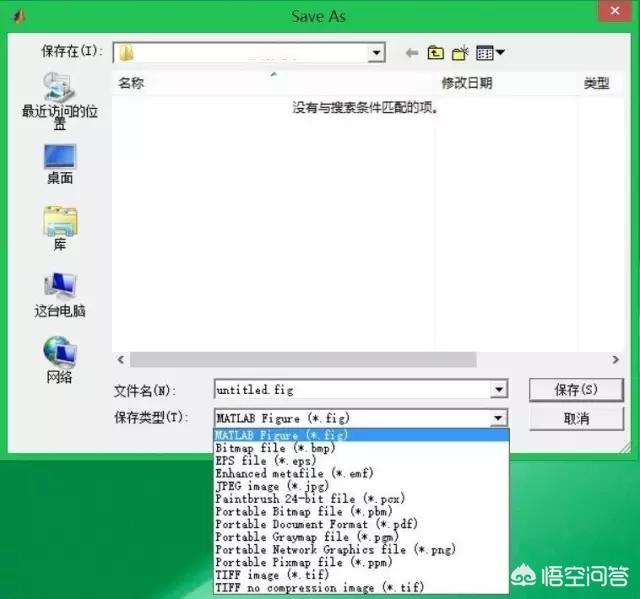The image size is (640, 599).
Task: Select This PC (这台电脑) icon
Action: tap(59, 294)
